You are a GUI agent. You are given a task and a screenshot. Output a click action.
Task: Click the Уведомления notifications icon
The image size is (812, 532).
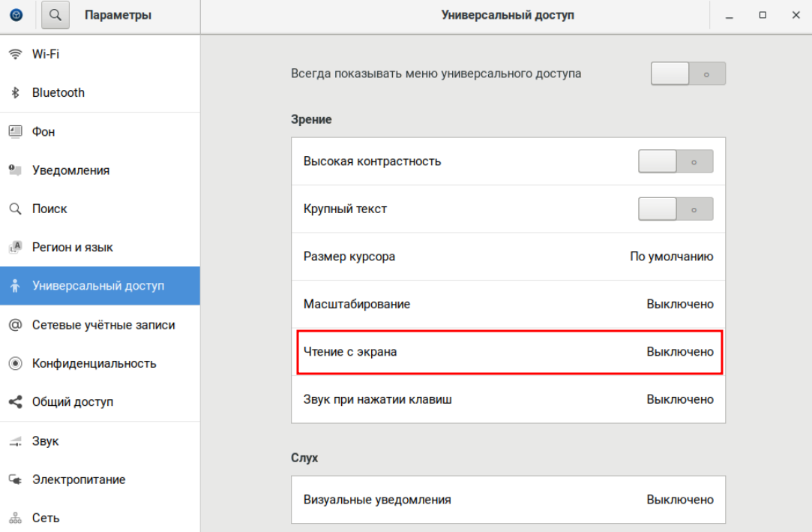(x=15, y=170)
